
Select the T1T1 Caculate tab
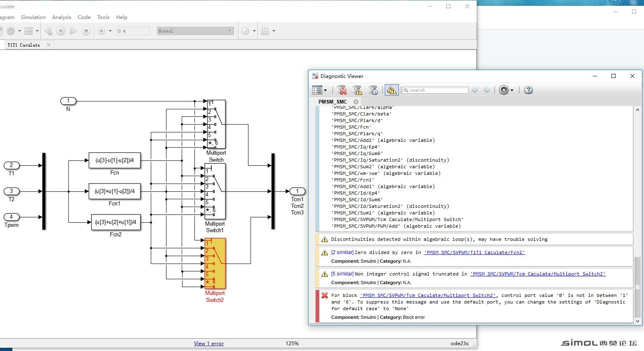pos(23,45)
